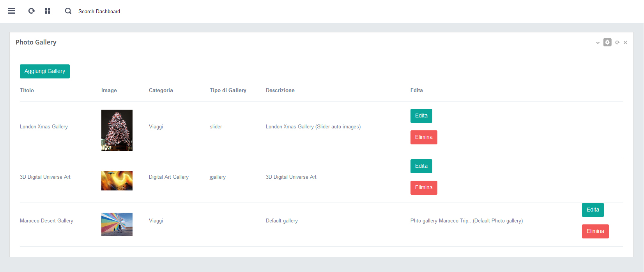Screen dimensions: 644x272
Task: Click the refresh icon in top bar
Action: (32, 11)
